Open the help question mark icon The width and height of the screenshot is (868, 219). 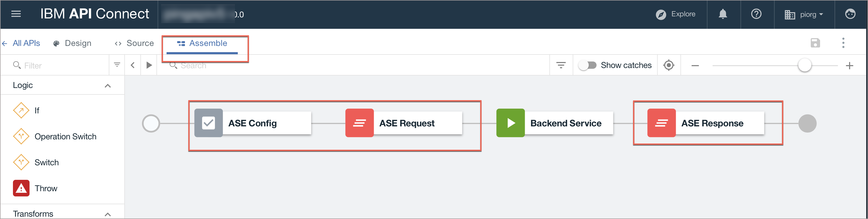(x=756, y=14)
